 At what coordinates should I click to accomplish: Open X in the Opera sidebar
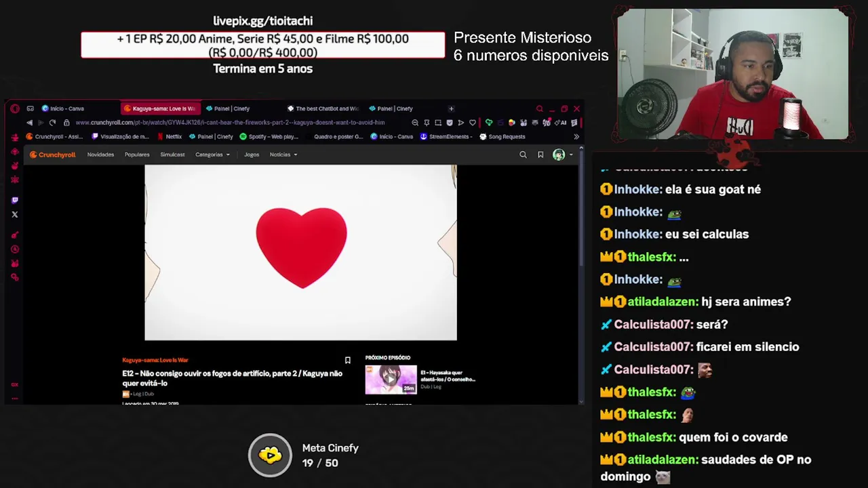coord(15,214)
